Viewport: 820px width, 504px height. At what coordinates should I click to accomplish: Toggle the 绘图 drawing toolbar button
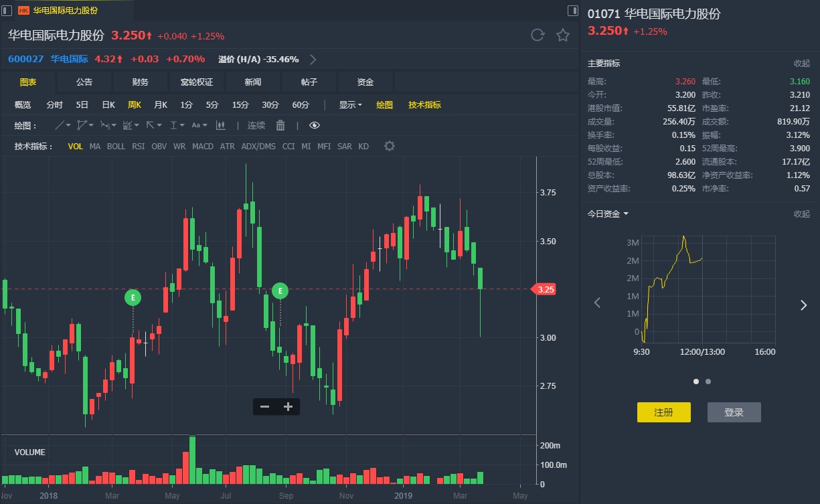tap(384, 104)
